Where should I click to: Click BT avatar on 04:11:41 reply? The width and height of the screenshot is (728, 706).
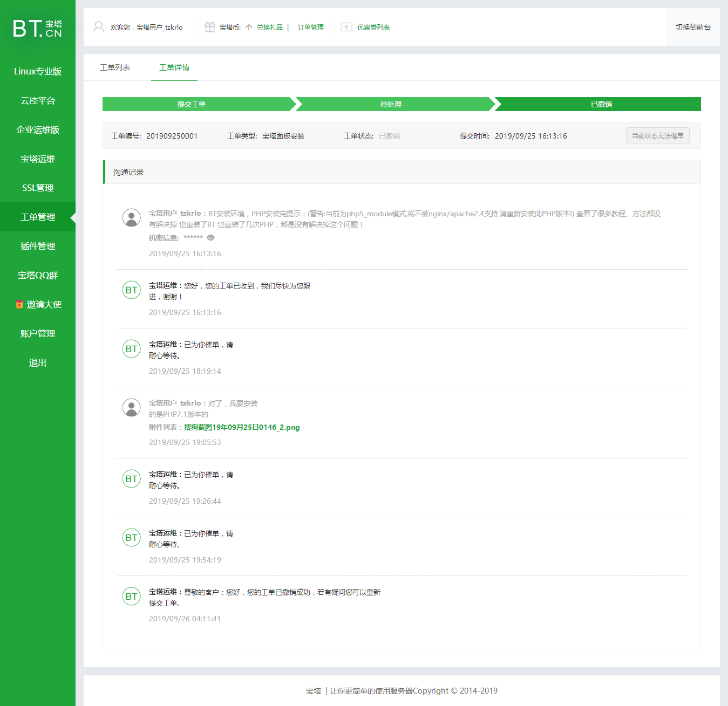click(x=131, y=596)
